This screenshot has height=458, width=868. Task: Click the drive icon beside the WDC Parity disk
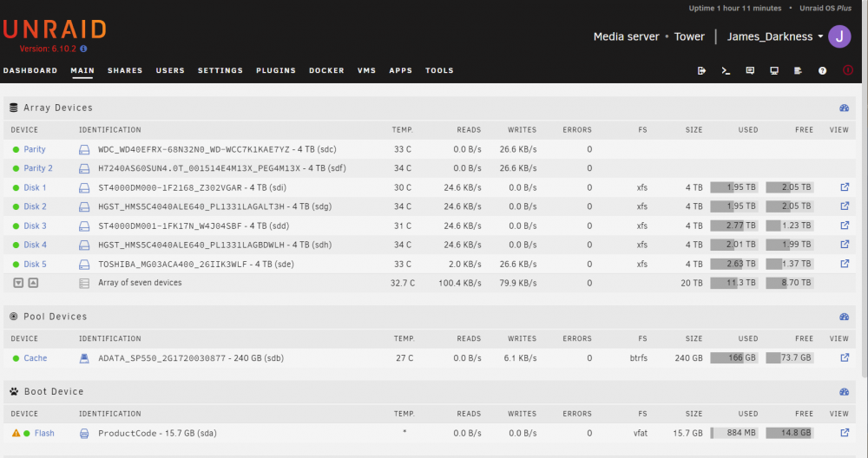[84, 149]
